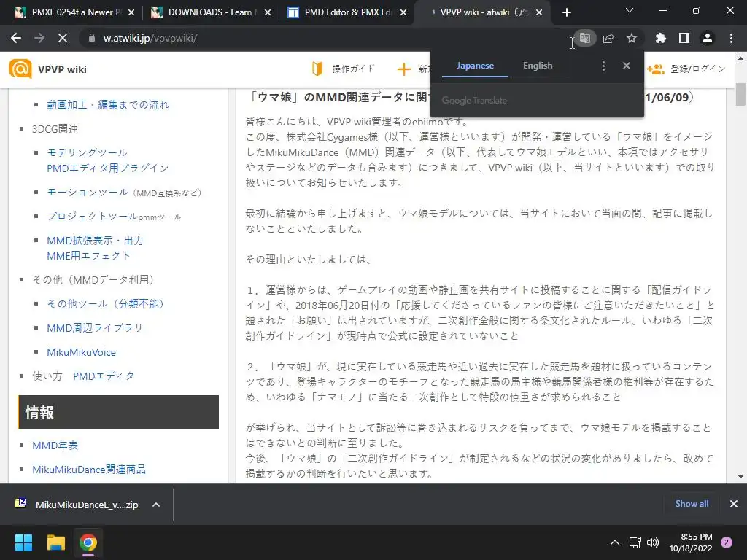Select Japanese in translate popup
The width and height of the screenshot is (747, 560).
475,66
